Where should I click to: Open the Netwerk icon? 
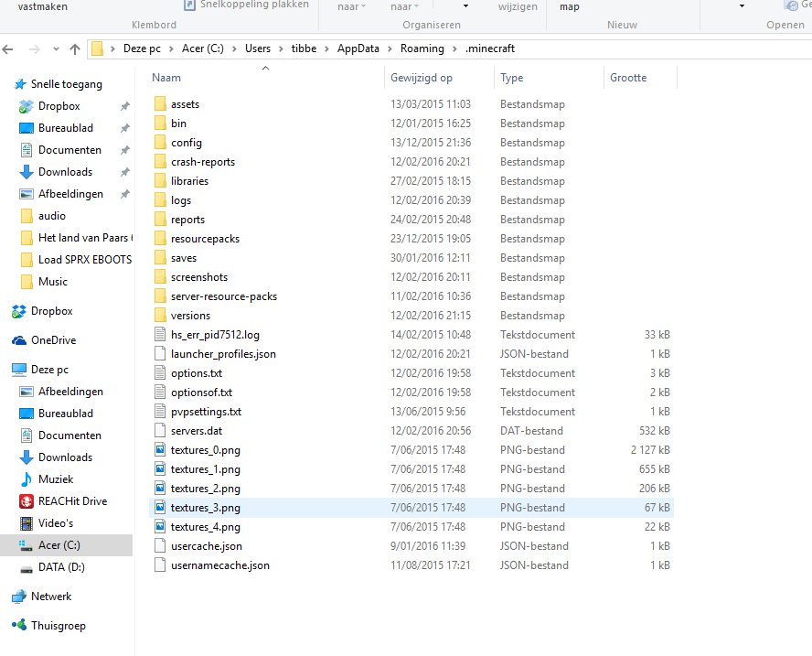pos(18,597)
